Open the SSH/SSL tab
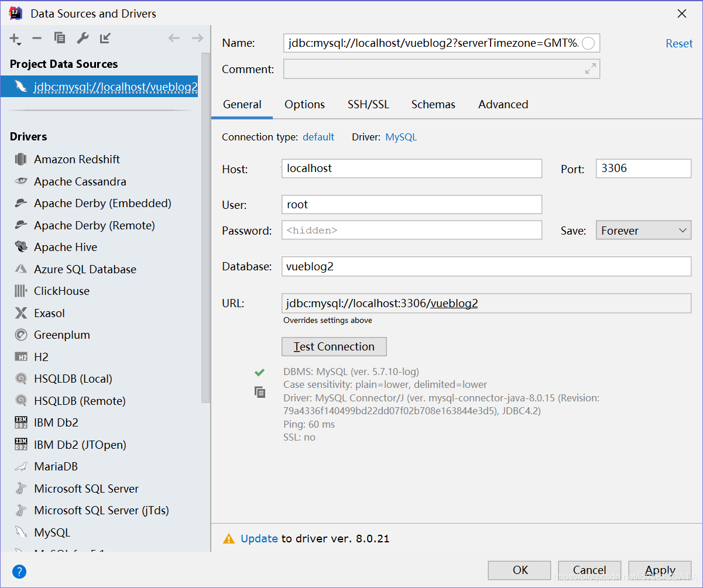Viewport: 703px width, 588px height. click(x=368, y=105)
